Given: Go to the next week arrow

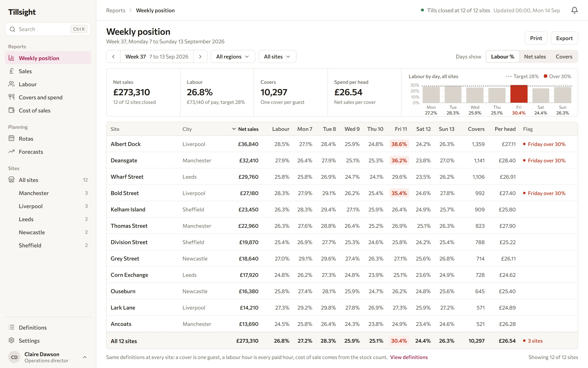Looking at the screenshot, I should coord(200,56).
